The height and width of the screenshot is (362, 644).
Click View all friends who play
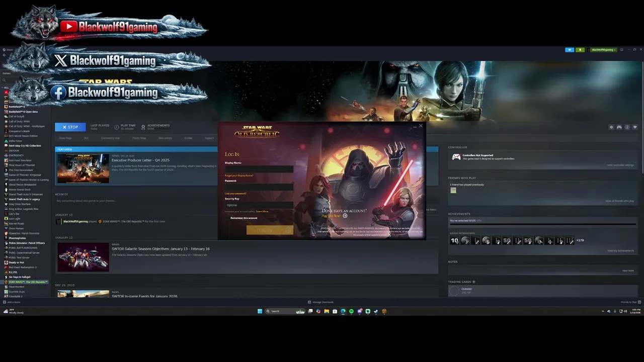click(620, 201)
